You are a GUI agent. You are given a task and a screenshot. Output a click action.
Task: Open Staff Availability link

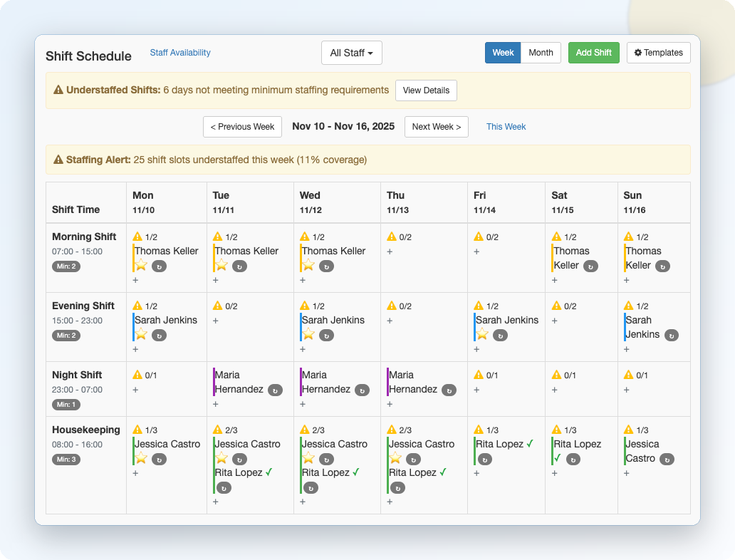click(180, 53)
